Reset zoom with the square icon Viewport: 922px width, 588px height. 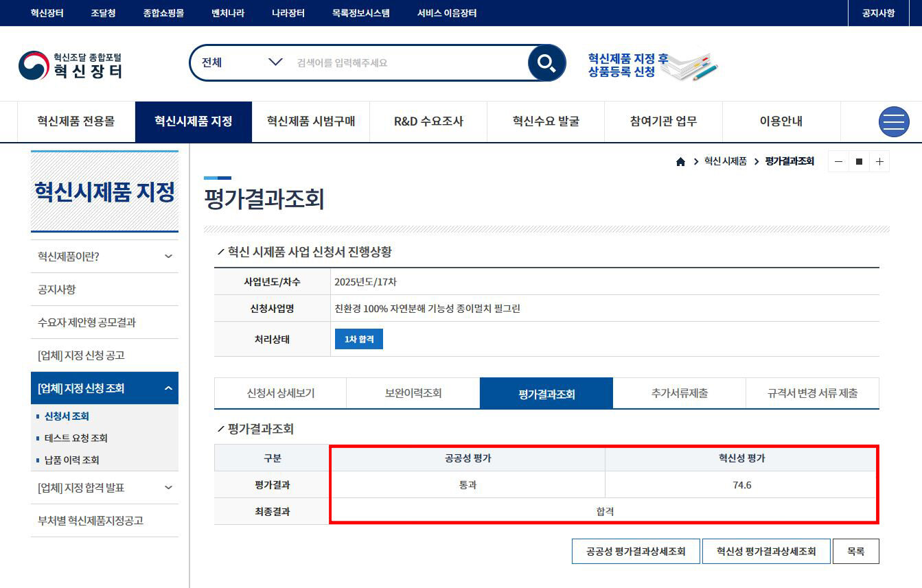[x=859, y=162]
